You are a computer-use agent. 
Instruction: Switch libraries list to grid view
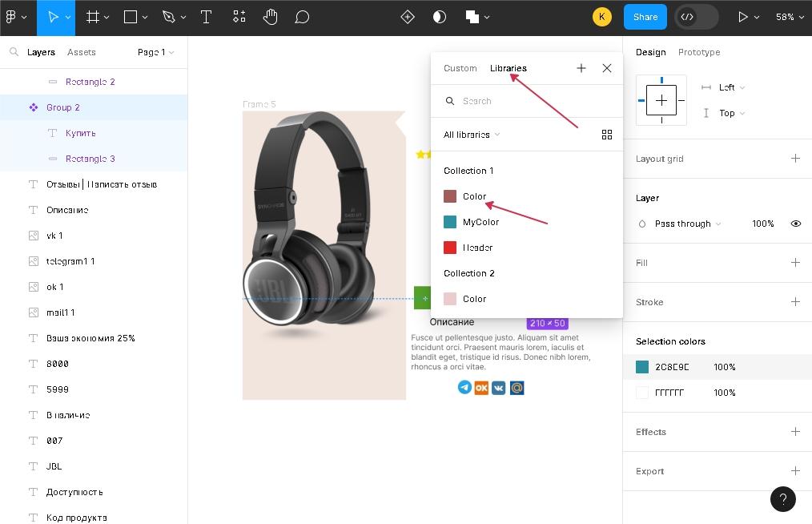click(606, 135)
